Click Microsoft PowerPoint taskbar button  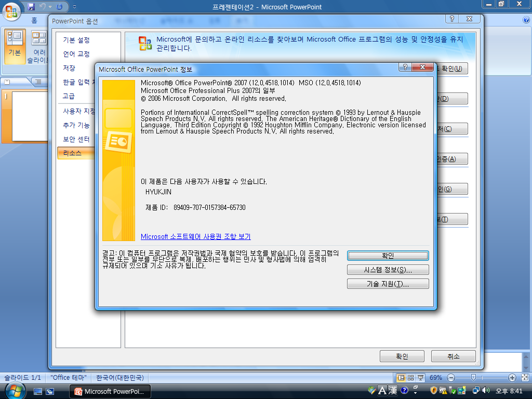pos(110,392)
